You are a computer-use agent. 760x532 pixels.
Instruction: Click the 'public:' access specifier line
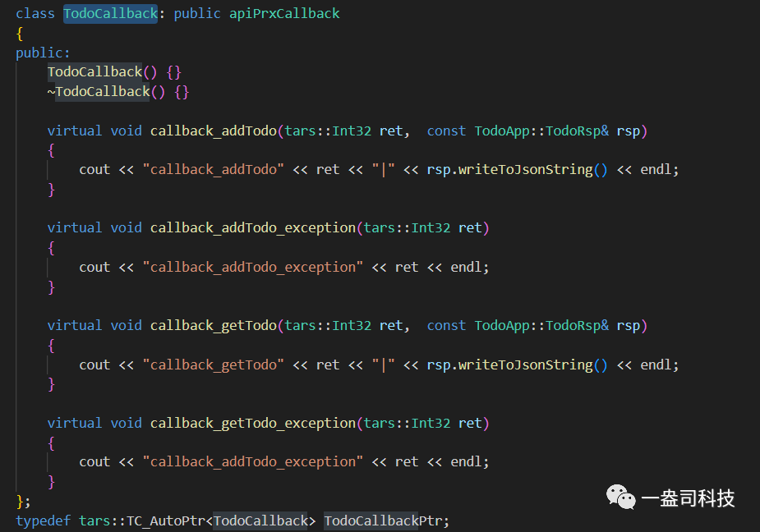pos(43,53)
